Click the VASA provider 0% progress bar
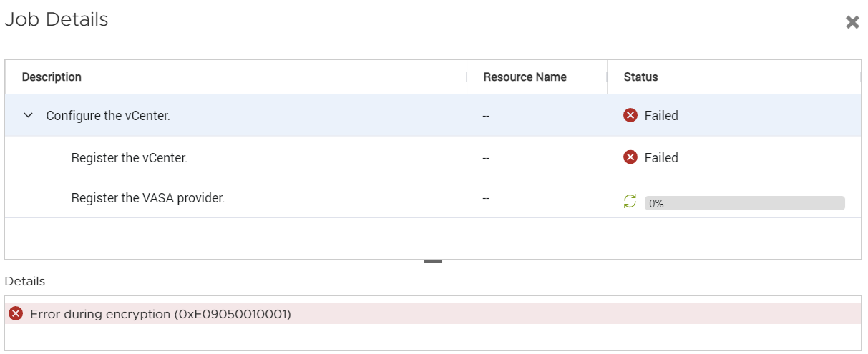868x354 pixels. click(x=744, y=203)
